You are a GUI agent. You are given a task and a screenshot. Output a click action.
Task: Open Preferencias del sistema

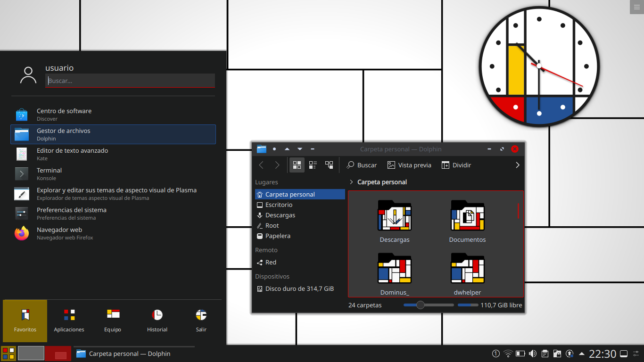[x=113, y=214]
